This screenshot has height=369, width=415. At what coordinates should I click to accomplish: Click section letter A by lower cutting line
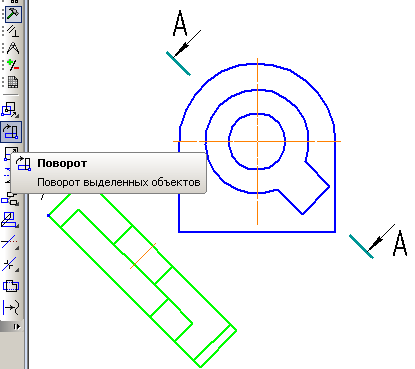[400, 243]
